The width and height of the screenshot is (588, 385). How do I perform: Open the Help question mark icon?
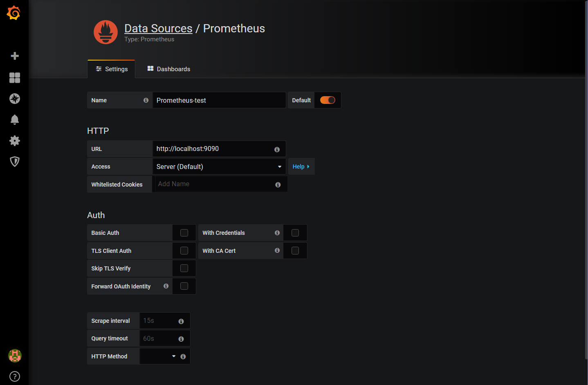tap(15, 376)
